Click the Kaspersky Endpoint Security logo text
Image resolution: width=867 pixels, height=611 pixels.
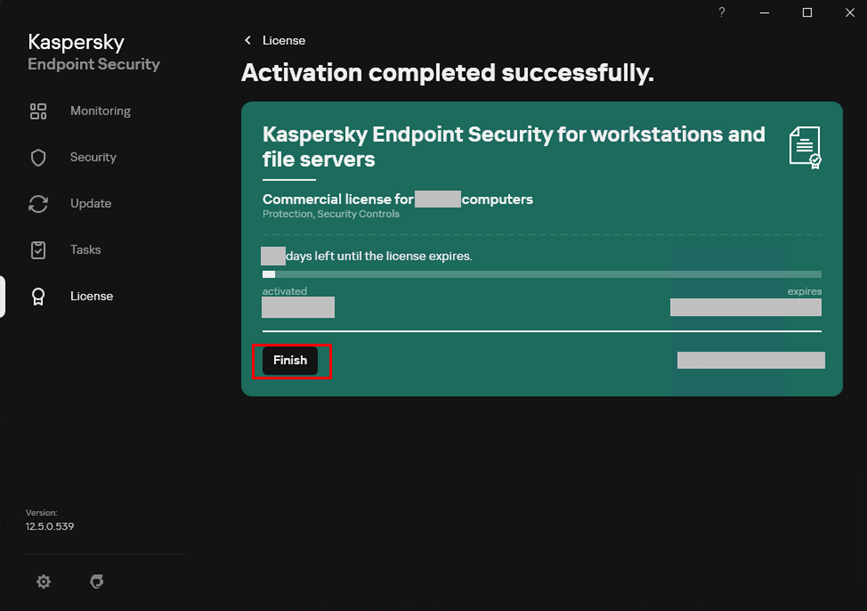pos(94,52)
